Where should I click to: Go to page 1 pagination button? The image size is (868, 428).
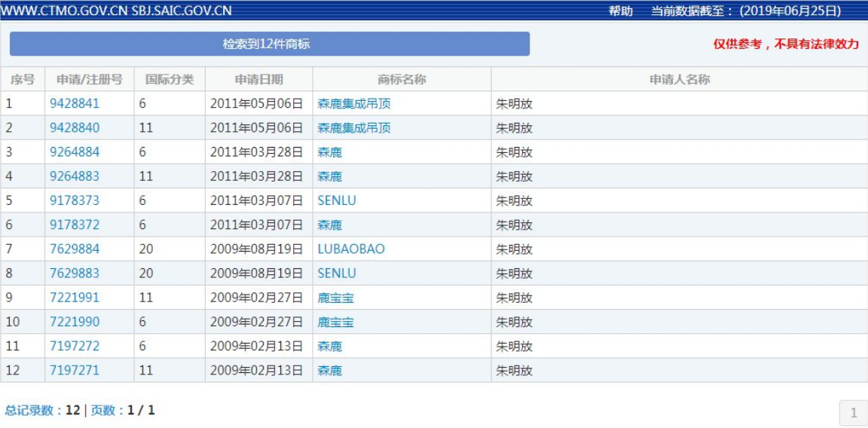pos(853,412)
